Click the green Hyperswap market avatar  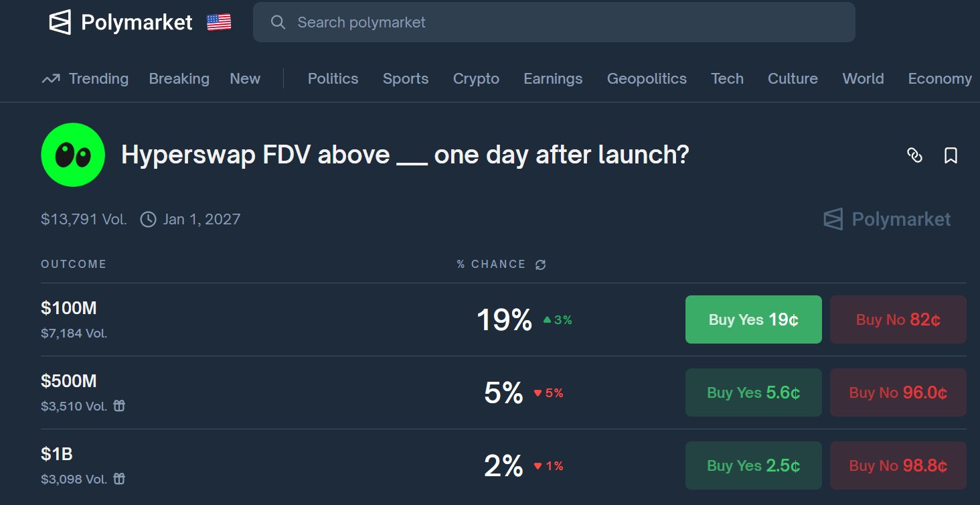(x=73, y=155)
